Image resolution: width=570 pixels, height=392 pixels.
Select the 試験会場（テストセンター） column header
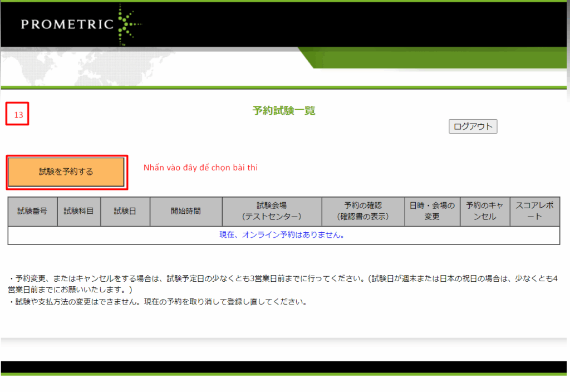[272, 211]
